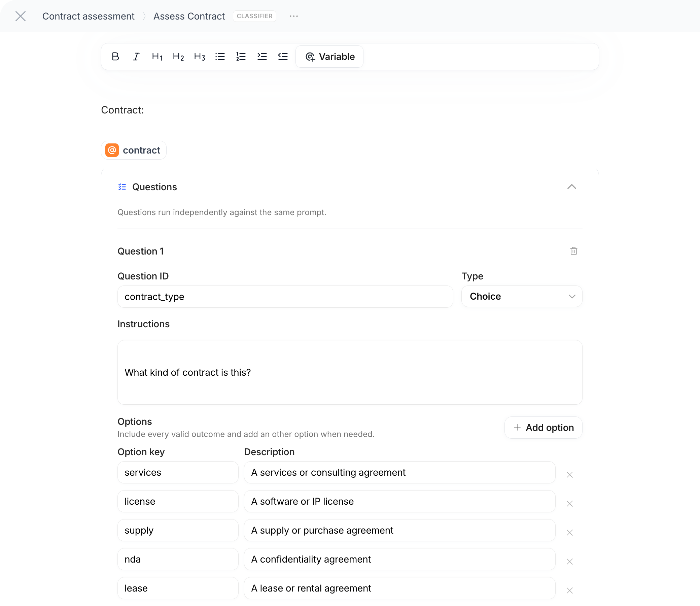Viewport: 700px width, 606px height.
Task: Open the Type dropdown showing Choice
Action: pyautogui.click(x=522, y=296)
